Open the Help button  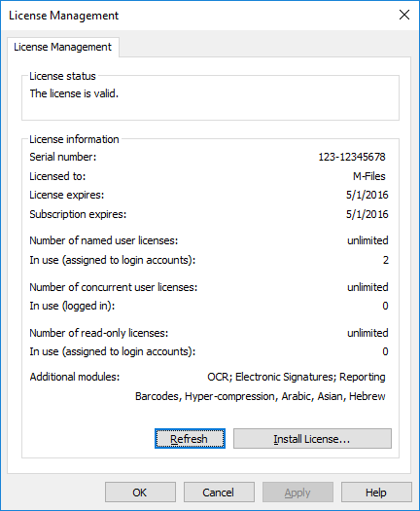376,493
